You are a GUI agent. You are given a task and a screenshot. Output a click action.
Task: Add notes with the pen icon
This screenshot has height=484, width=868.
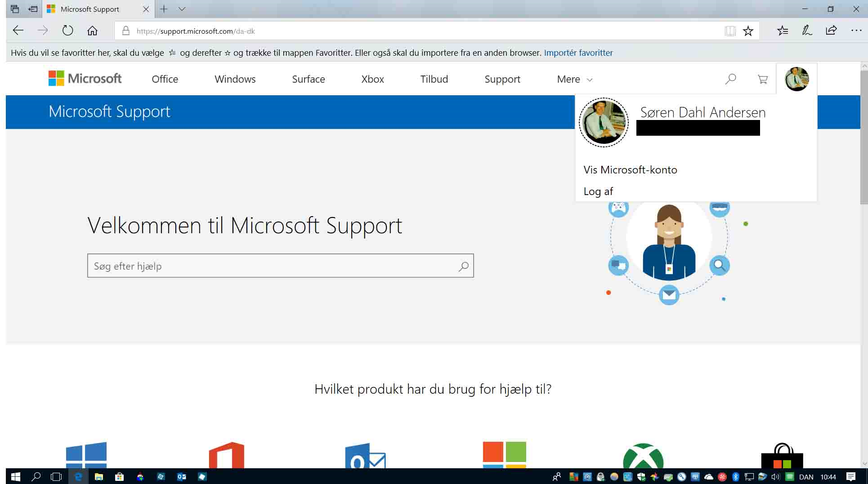807,31
